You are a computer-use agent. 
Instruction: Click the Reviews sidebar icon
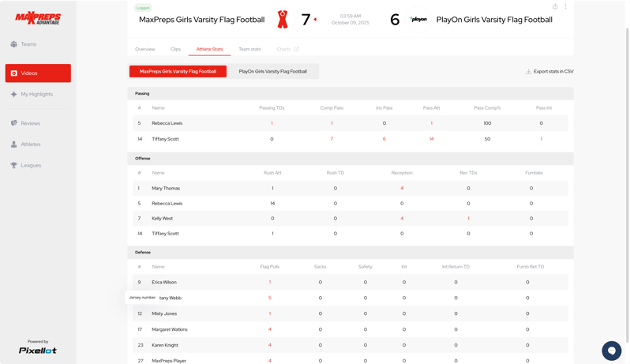[14, 123]
